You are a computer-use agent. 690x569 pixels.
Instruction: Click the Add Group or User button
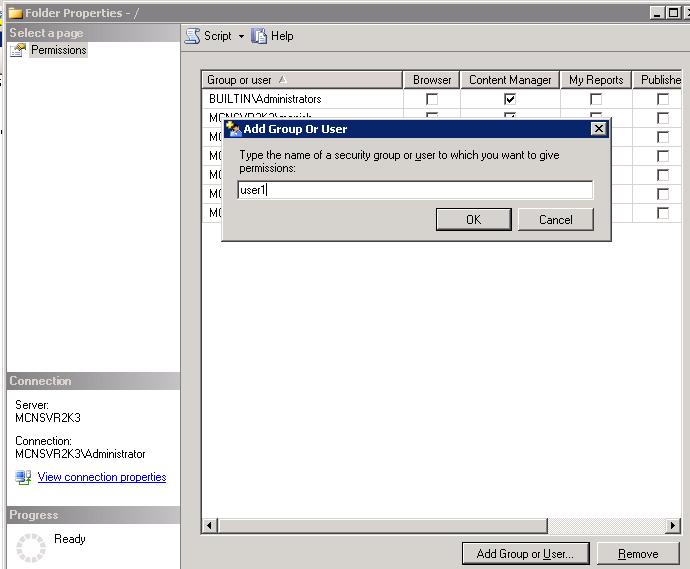[x=525, y=554]
